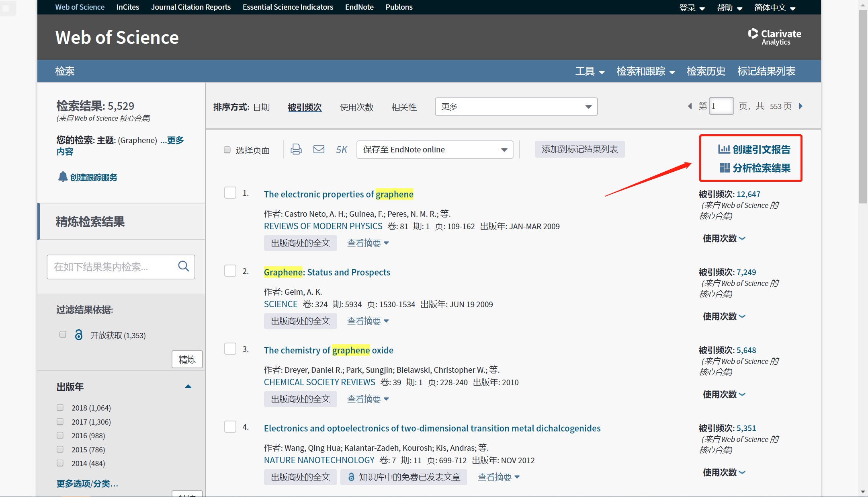Check the select page checkbox
The height and width of the screenshot is (497, 868).
[227, 150]
